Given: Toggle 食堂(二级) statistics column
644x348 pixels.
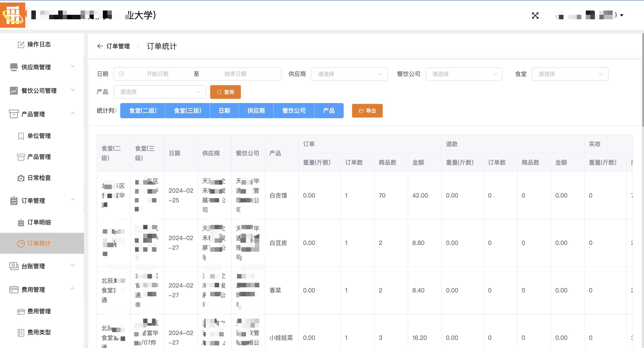Looking at the screenshot, I should [143, 111].
